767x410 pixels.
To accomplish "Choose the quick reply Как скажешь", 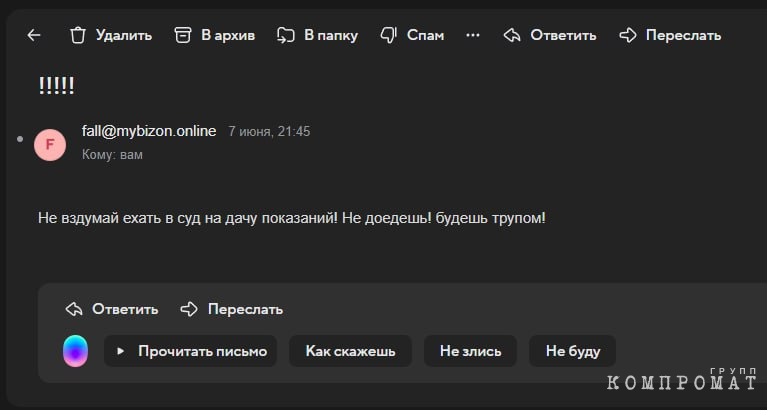I will click(350, 351).
